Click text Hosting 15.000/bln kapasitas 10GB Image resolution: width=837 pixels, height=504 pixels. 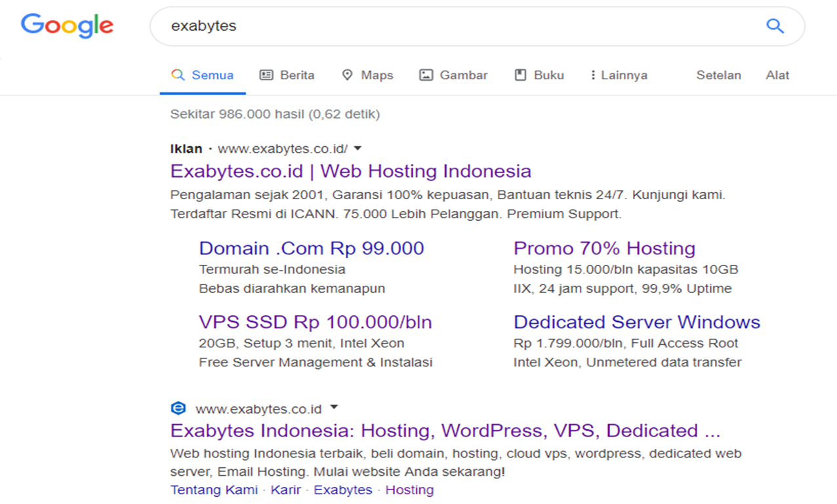626,269
